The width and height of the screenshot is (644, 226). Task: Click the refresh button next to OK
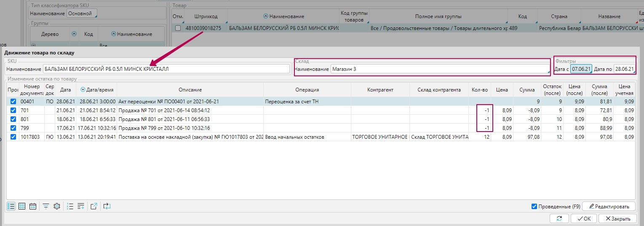[x=559, y=218]
